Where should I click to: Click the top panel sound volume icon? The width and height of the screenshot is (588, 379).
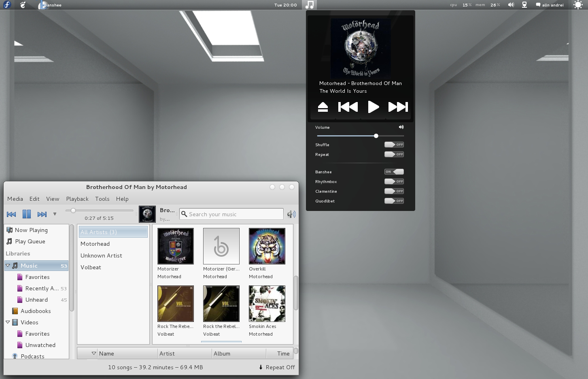(x=511, y=5)
